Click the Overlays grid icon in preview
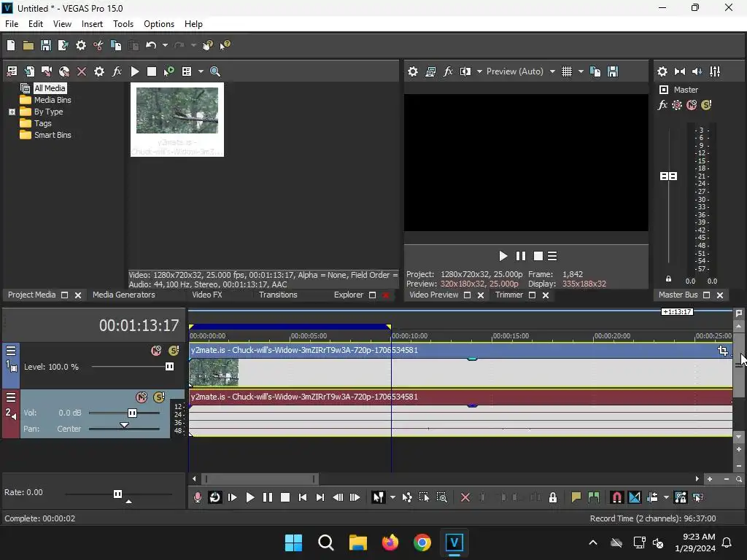The height and width of the screenshot is (560, 747). pos(566,71)
